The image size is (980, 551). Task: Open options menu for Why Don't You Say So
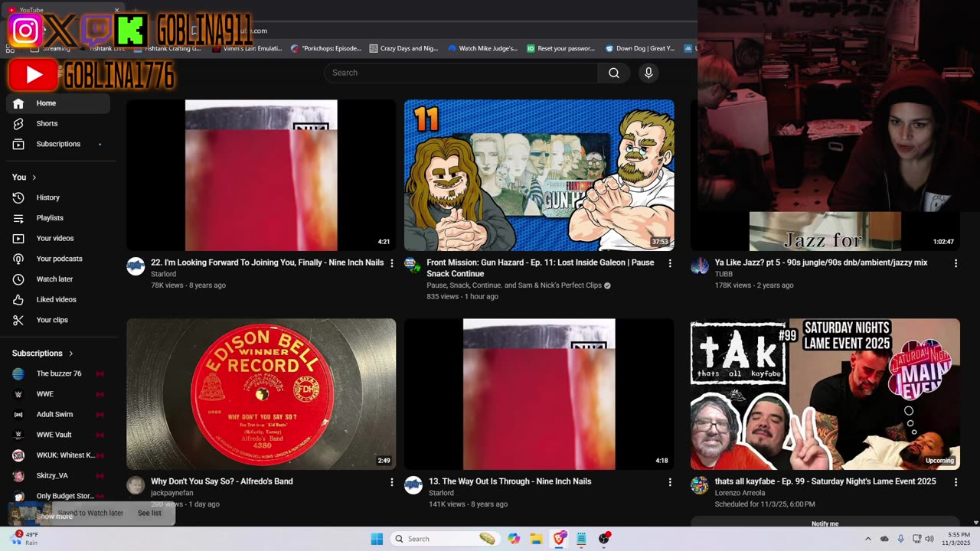pos(392,482)
